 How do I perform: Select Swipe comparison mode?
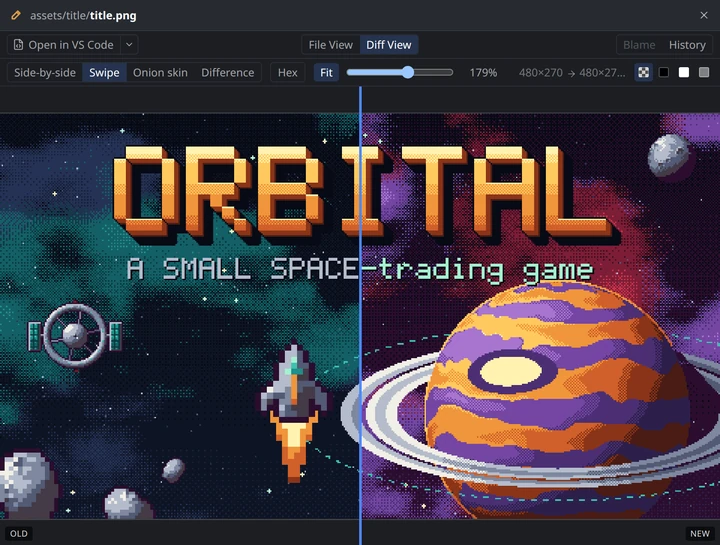(104, 73)
